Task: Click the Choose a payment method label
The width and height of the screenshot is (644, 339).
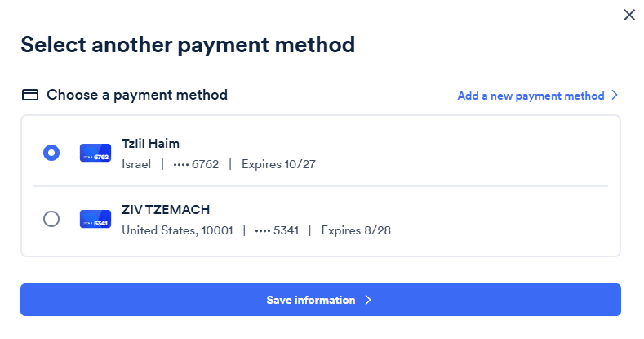Action: 136,95
